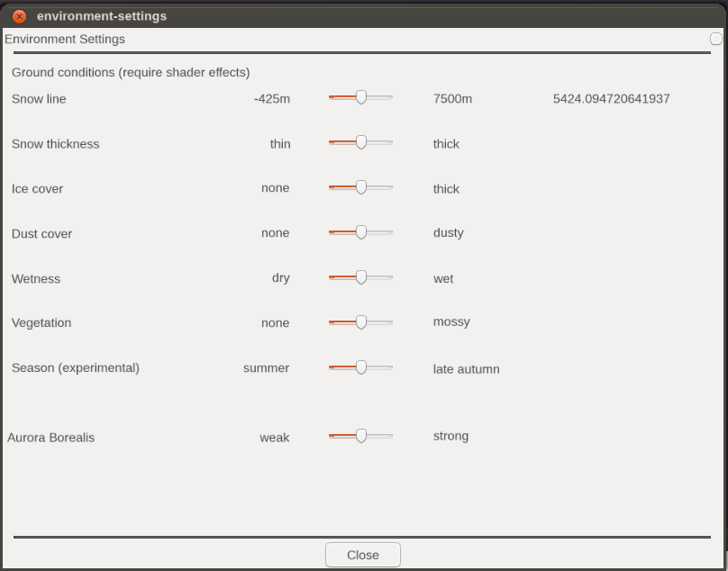The image size is (728, 571).
Task: Click the Snow thickness slider handle
Action: (x=361, y=142)
